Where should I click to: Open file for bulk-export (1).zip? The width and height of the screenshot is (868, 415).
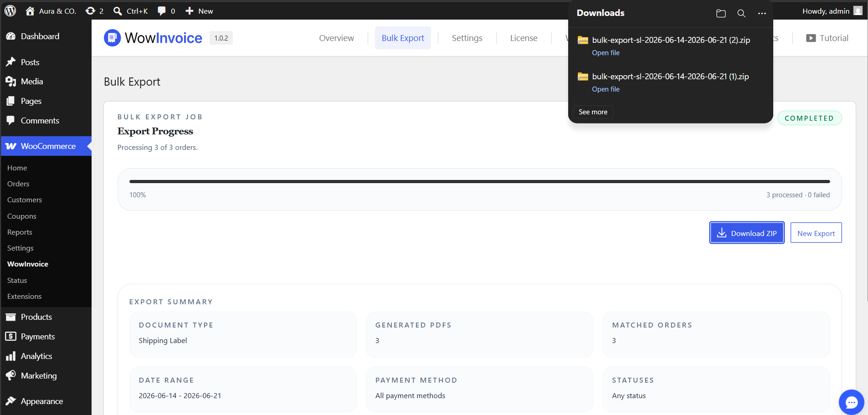point(606,89)
